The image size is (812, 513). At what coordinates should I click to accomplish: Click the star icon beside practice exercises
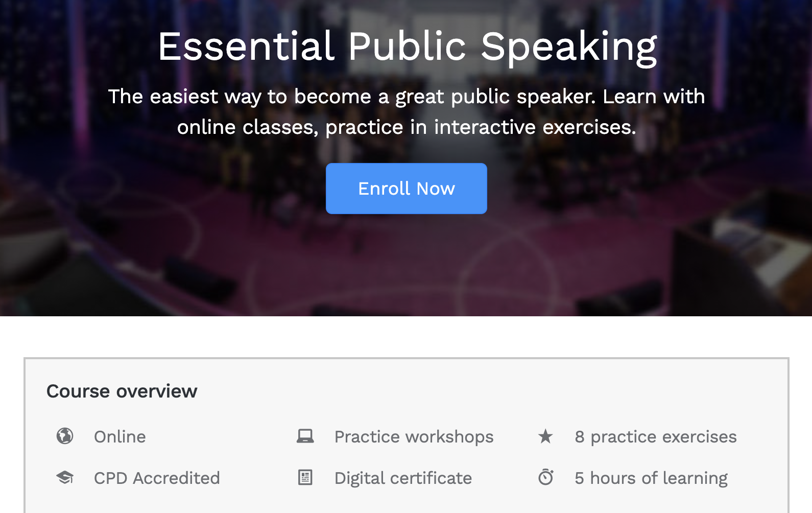(x=545, y=436)
